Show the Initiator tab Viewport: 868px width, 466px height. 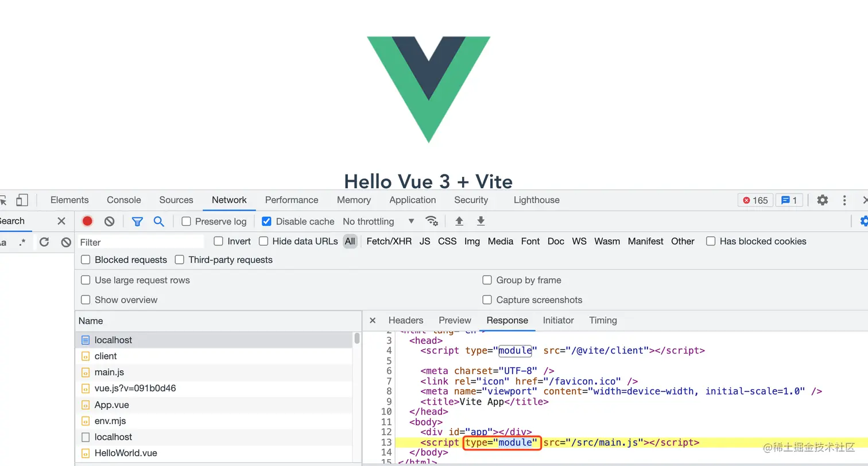[559, 320]
